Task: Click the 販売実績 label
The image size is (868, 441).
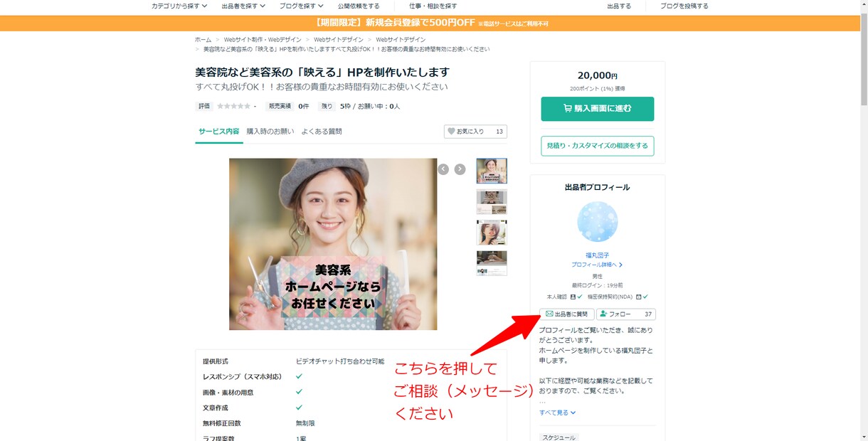Action: click(280, 106)
